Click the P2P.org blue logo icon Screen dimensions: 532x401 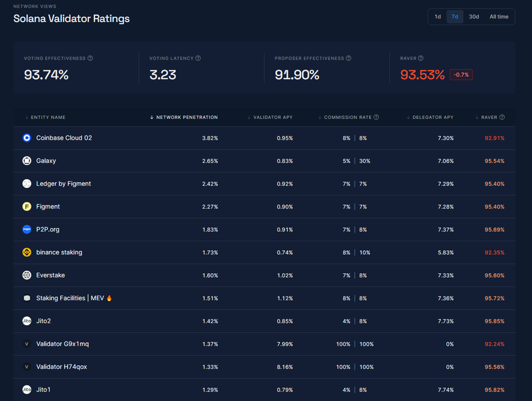click(x=27, y=229)
